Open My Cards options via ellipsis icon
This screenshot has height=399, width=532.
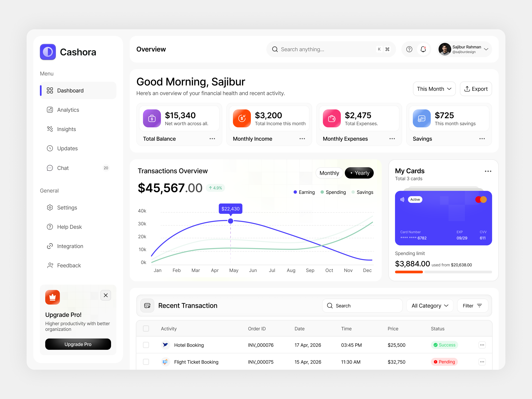pyautogui.click(x=488, y=171)
